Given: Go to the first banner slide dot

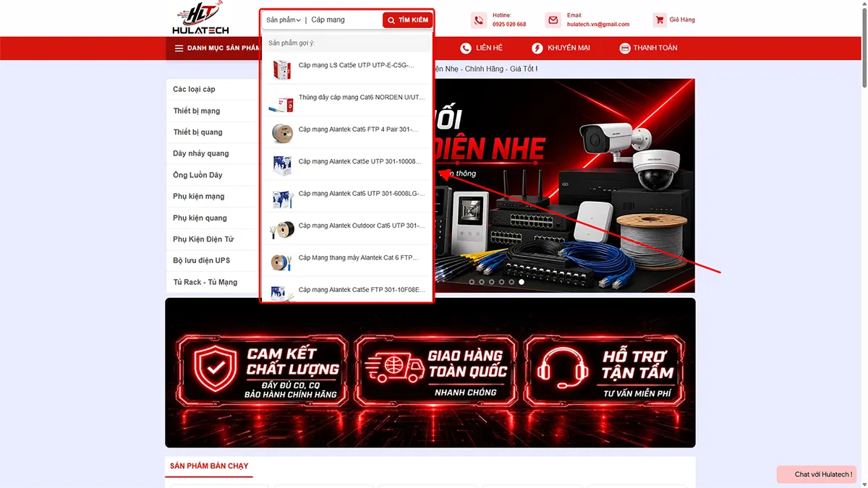Looking at the screenshot, I should point(472,282).
